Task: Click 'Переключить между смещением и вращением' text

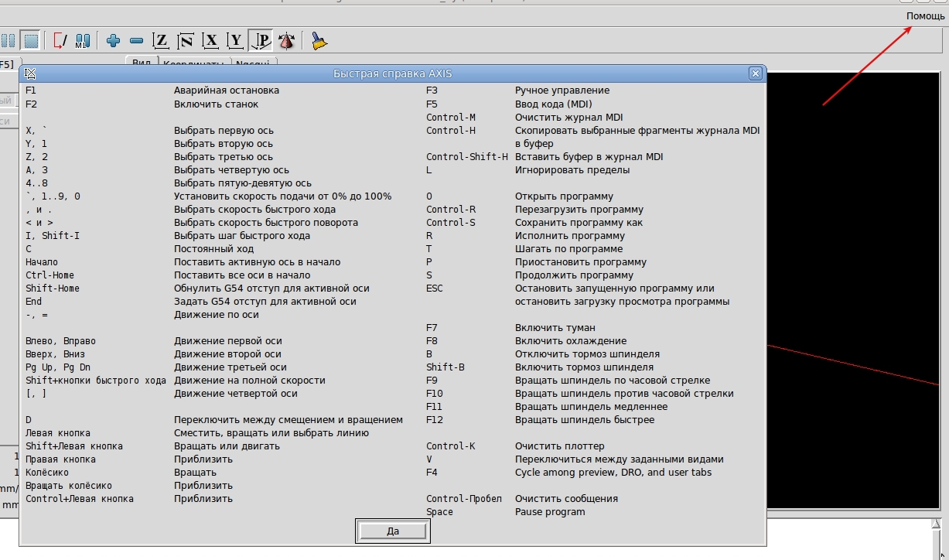Action: [288, 420]
